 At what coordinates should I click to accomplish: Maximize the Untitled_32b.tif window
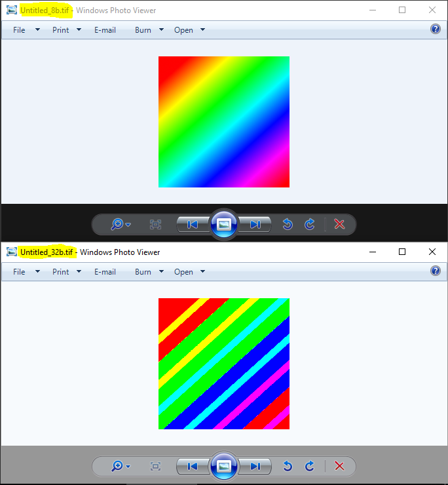[x=402, y=252]
